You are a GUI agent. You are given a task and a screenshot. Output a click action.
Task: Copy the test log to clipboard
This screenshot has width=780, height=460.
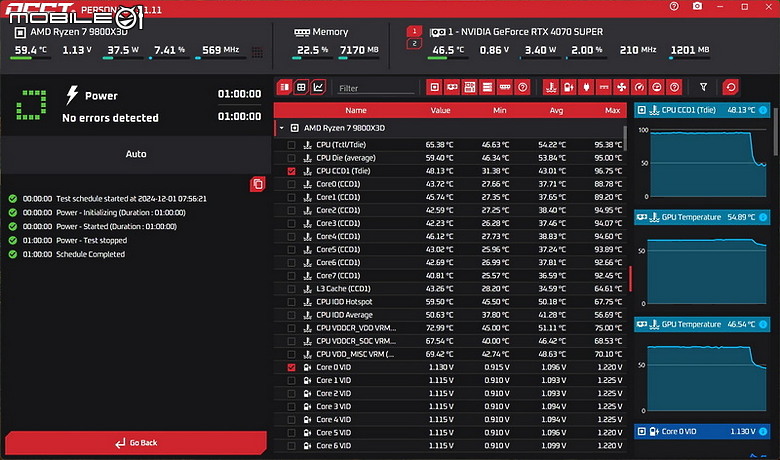tap(258, 184)
